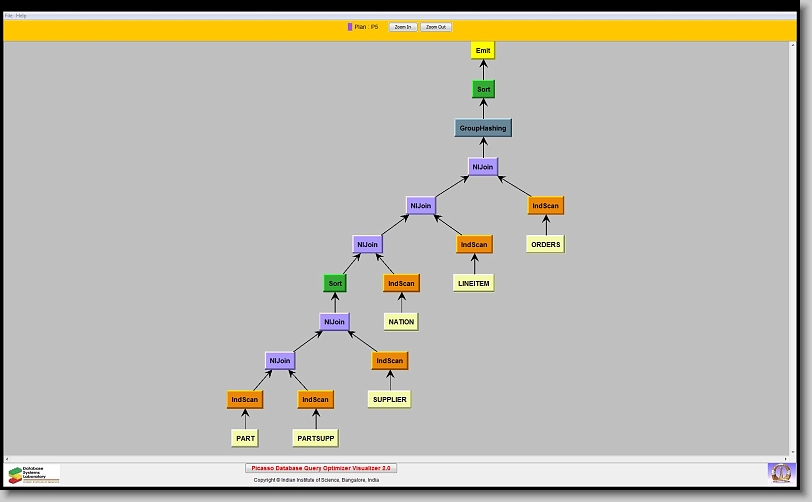Click the purple Plan P5 color swatch
Image resolution: width=812 pixels, height=502 pixels.
(350, 27)
